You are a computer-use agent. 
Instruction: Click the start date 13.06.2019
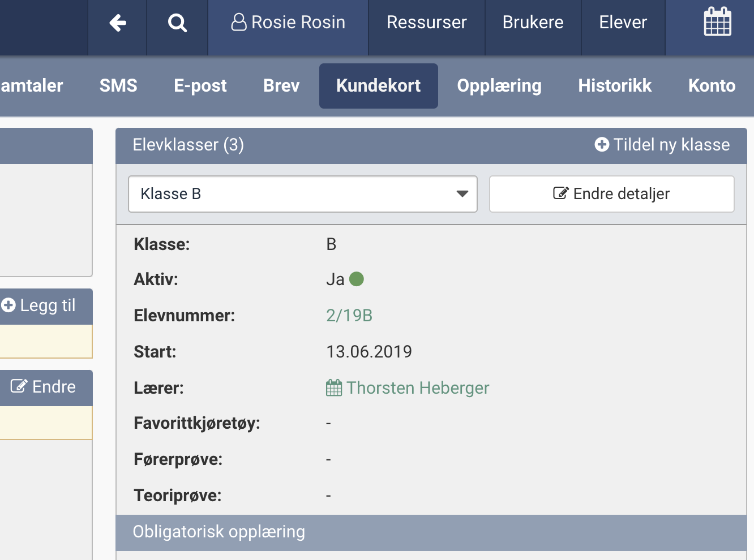coord(369,352)
